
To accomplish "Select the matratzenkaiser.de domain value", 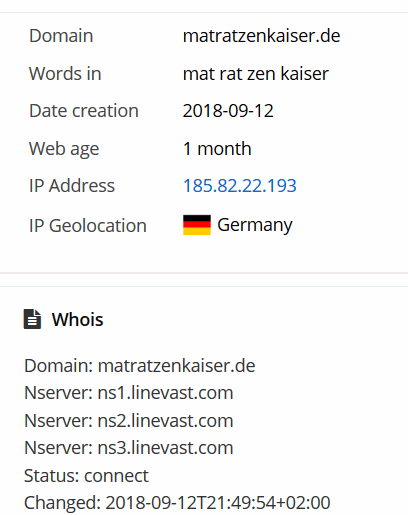I will coord(261,36).
